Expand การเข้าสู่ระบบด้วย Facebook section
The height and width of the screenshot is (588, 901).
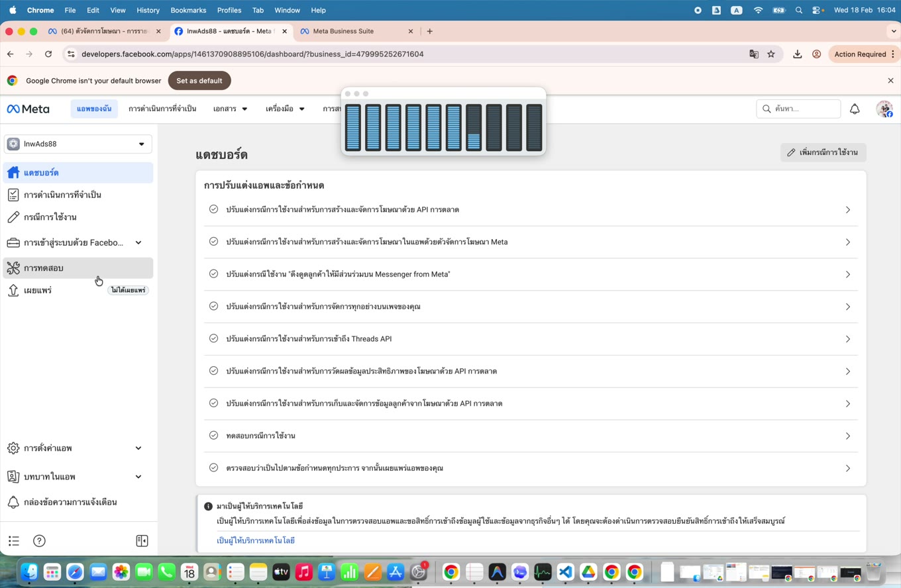tap(138, 243)
